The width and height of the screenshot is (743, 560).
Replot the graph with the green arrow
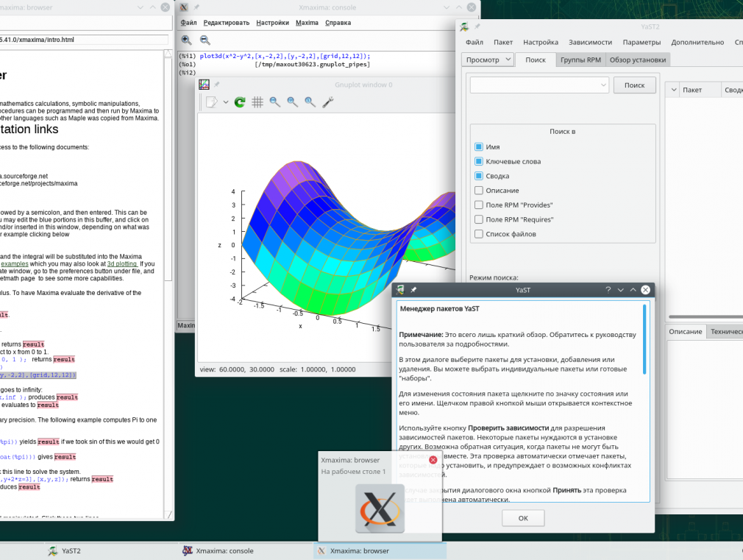pyautogui.click(x=240, y=102)
